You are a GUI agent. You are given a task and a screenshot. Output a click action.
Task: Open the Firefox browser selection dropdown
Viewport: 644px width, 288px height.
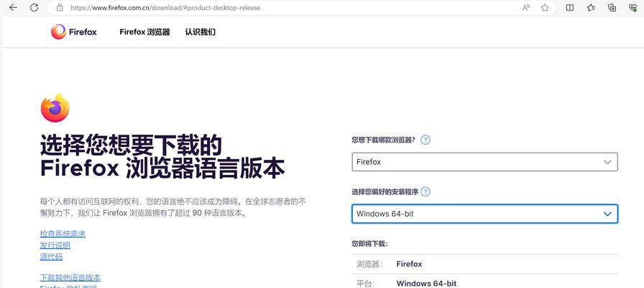pos(484,162)
